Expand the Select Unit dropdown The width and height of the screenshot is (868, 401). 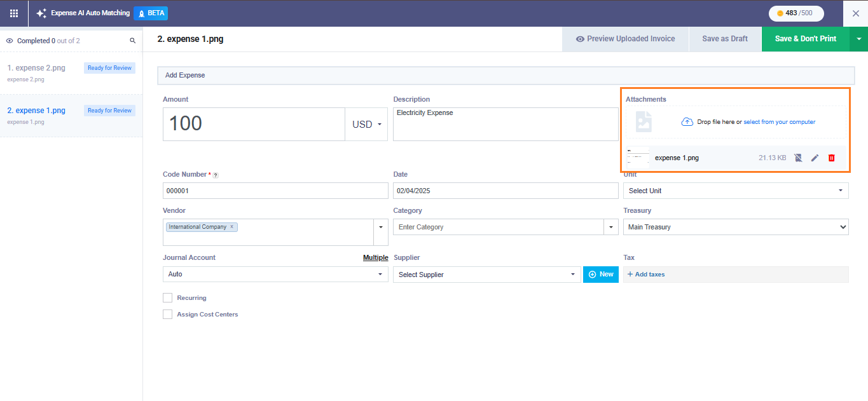click(x=735, y=191)
